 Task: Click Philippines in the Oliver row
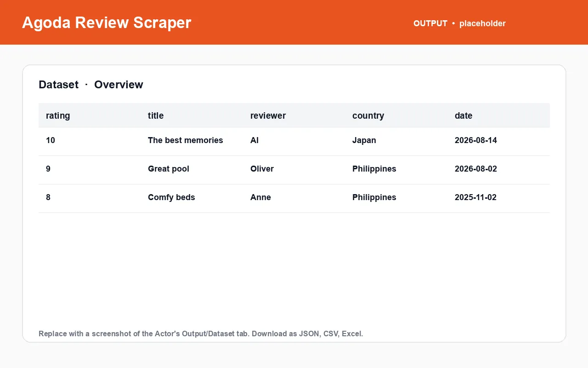coord(374,169)
